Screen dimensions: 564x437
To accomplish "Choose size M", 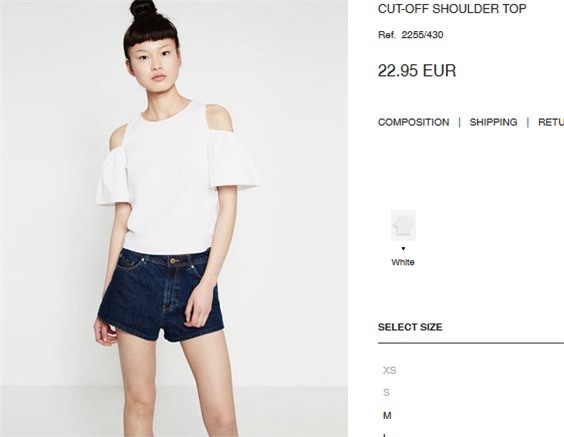I will coord(387,415).
